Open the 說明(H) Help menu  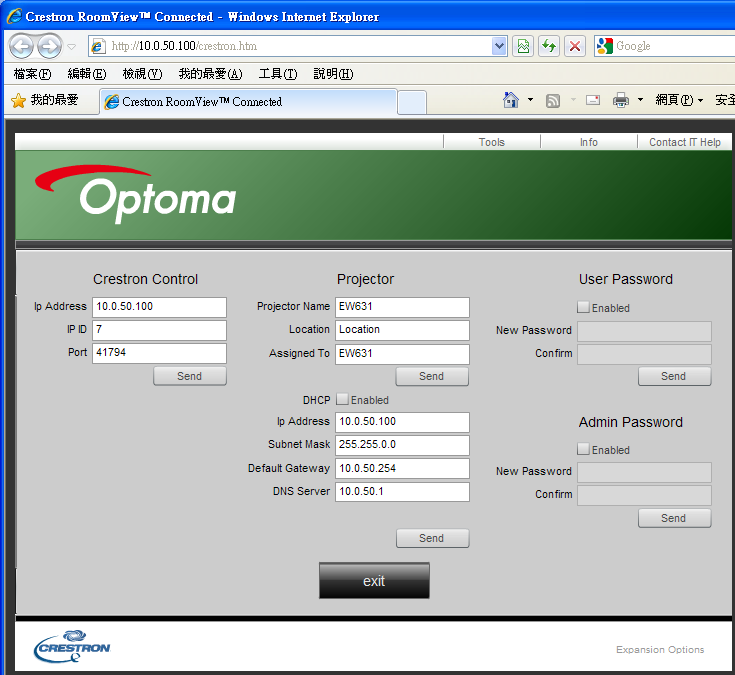pos(333,74)
